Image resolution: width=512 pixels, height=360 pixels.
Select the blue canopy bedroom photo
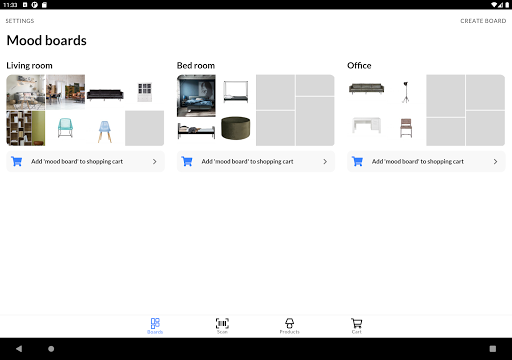click(x=196, y=96)
